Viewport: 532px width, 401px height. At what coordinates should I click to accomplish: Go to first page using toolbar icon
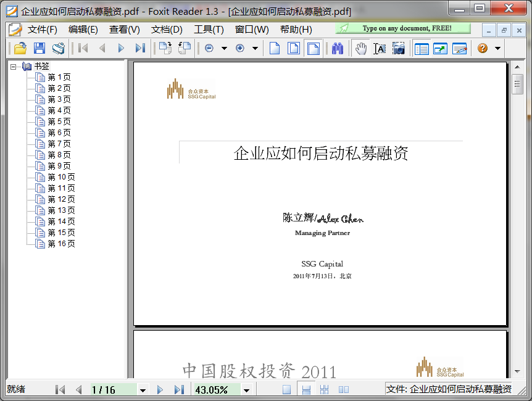(x=83, y=49)
